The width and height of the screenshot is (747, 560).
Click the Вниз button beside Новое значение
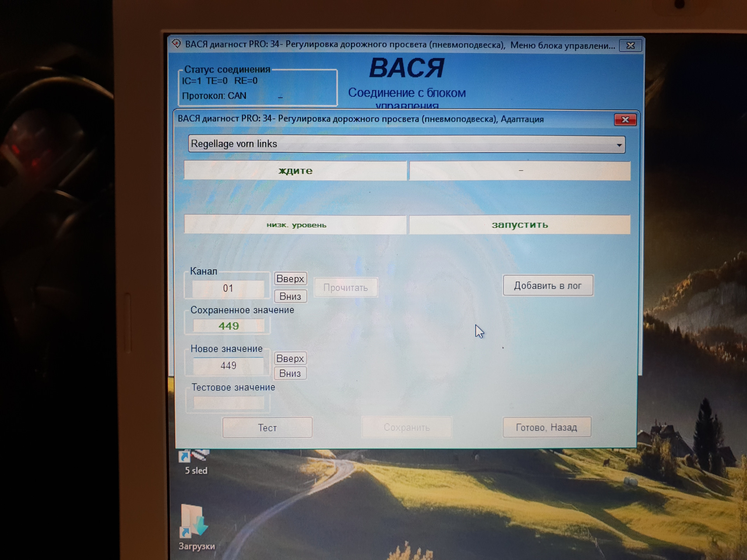(x=290, y=373)
